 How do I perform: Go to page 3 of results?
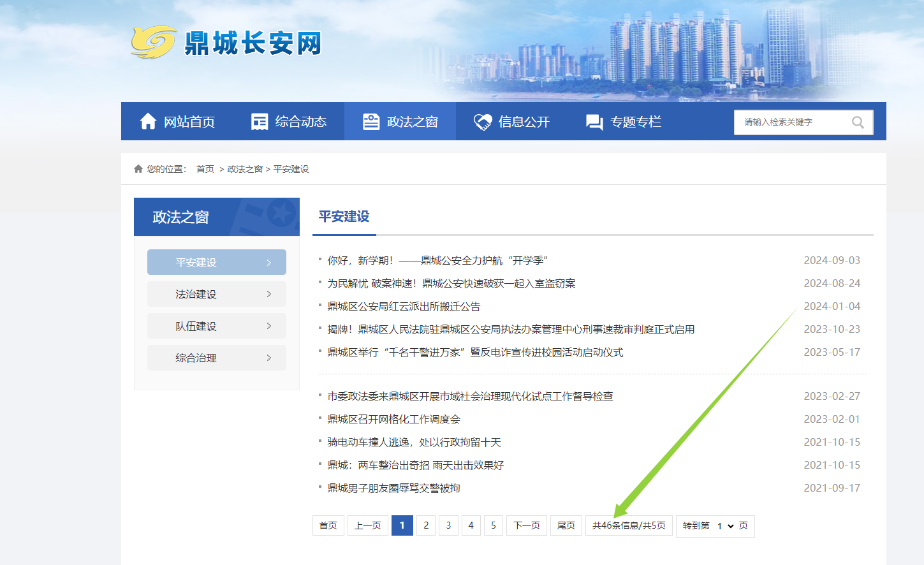pyautogui.click(x=448, y=525)
